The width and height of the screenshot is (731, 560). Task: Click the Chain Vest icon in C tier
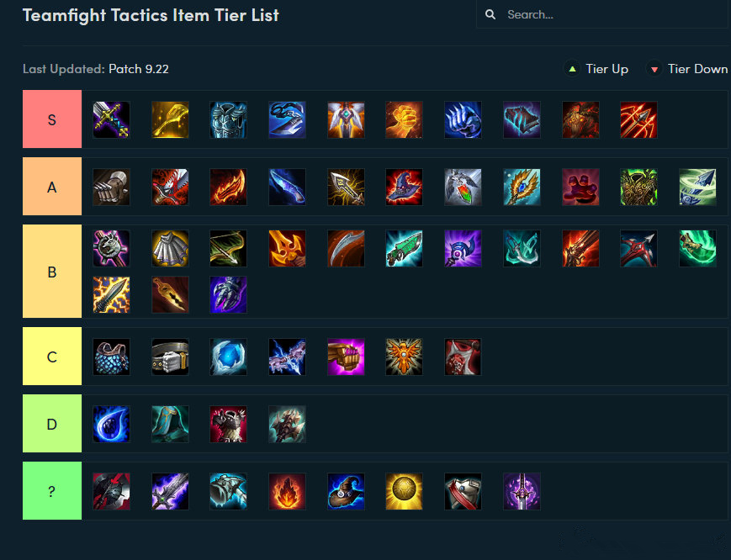[x=111, y=357]
